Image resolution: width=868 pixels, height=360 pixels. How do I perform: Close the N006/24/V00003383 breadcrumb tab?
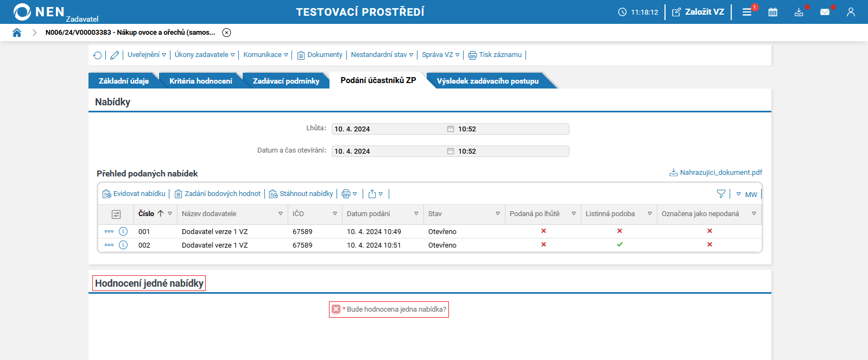(x=227, y=33)
